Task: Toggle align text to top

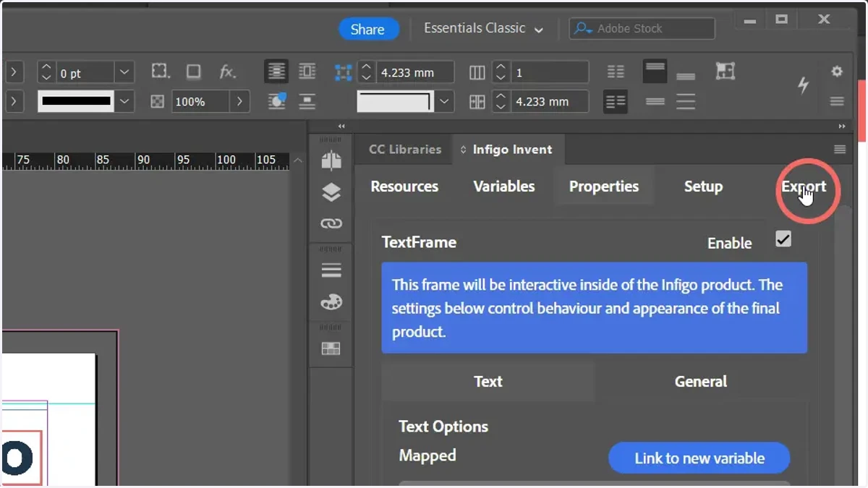Action: coord(655,72)
